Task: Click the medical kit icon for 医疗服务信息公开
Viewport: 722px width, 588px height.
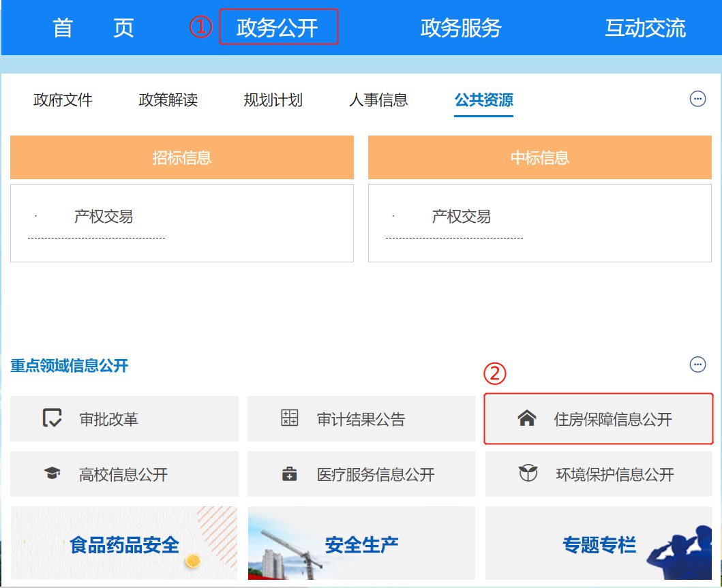Action: pyautogui.click(x=290, y=474)
